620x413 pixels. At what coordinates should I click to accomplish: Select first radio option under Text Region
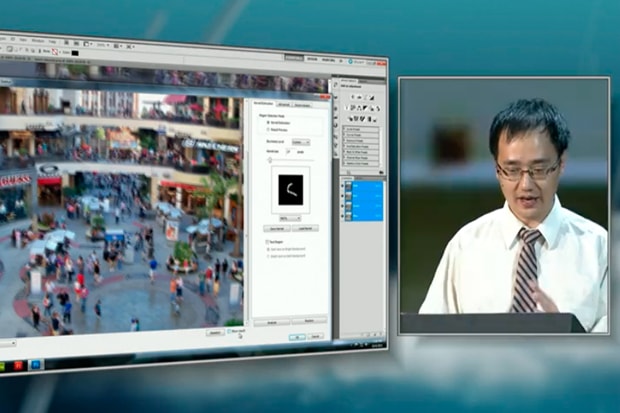tap(268, 249)
